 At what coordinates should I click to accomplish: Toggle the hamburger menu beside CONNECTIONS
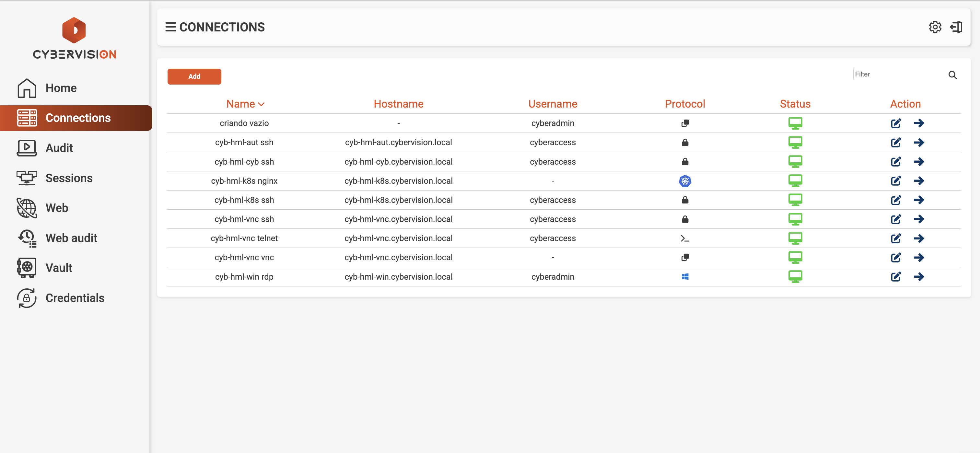(170, 27)
